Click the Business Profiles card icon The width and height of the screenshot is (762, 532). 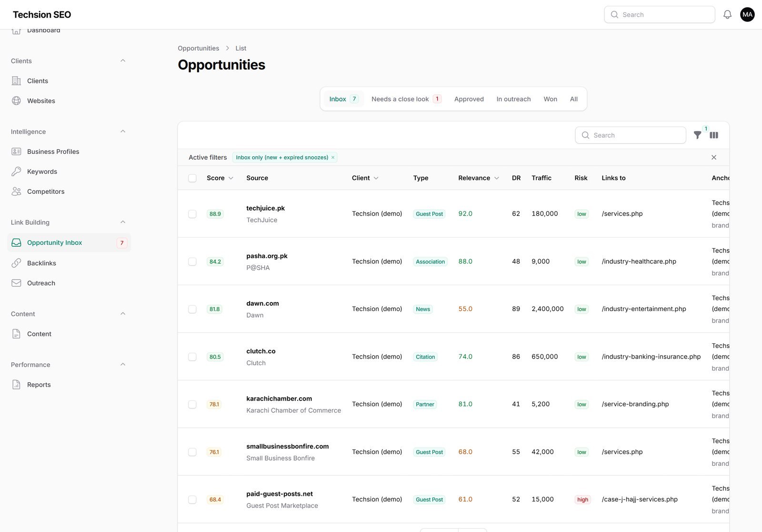coord(16,151)
